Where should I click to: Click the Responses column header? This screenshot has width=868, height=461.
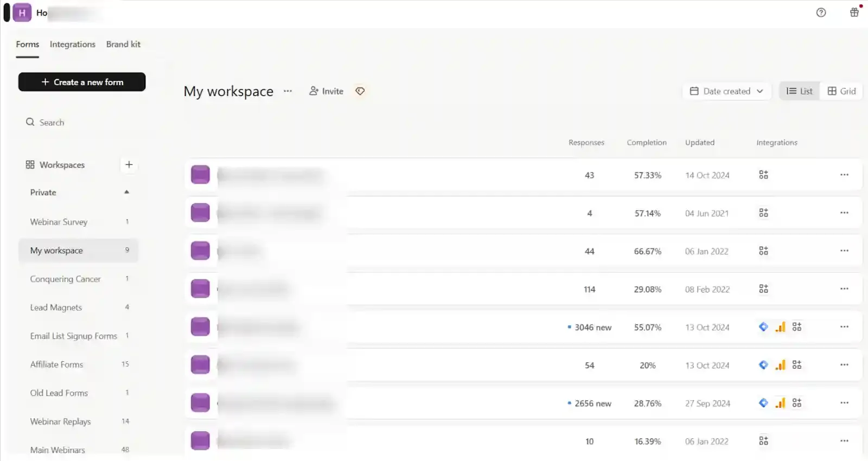[586, 143]
